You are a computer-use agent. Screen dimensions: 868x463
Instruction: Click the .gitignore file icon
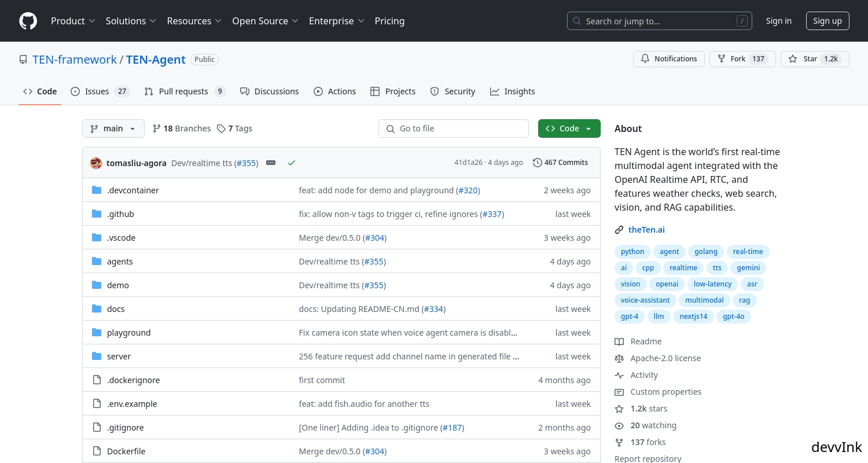point(97,427)
